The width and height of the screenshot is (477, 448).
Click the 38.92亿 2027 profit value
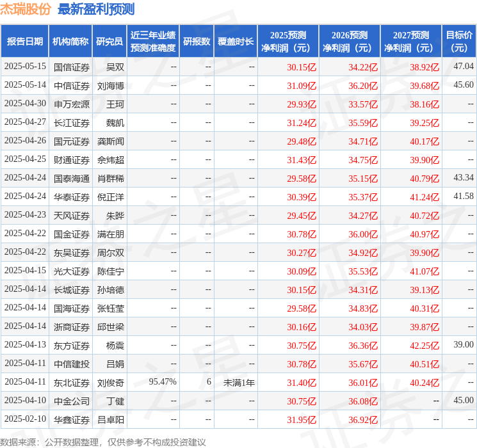[424, 67]
